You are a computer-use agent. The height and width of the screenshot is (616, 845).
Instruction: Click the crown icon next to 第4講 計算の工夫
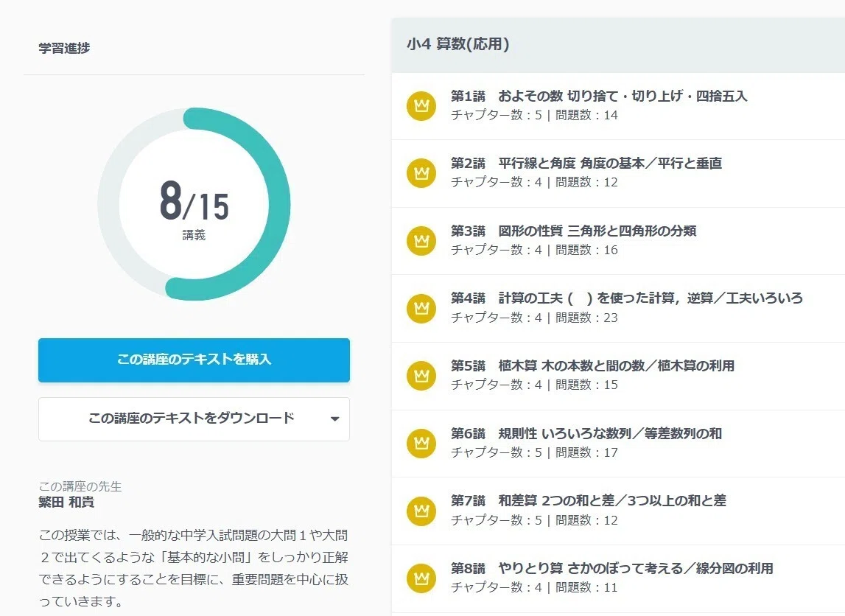point(421,308)
